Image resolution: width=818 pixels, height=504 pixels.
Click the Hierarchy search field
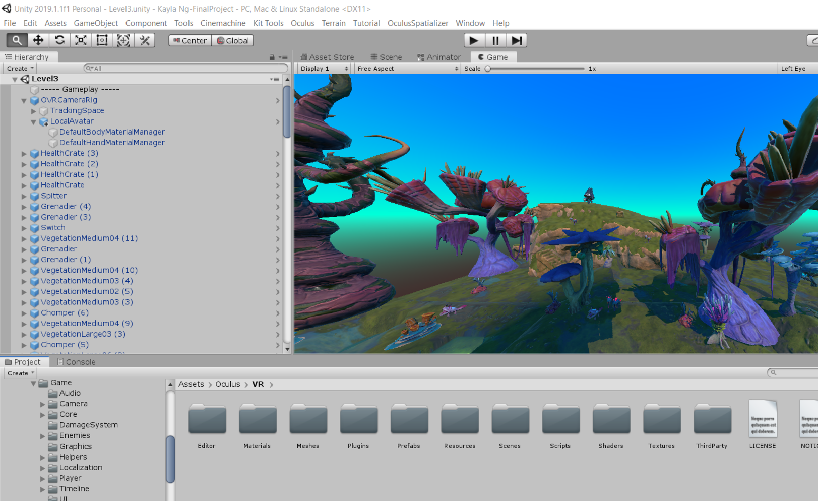click(185, 69)
